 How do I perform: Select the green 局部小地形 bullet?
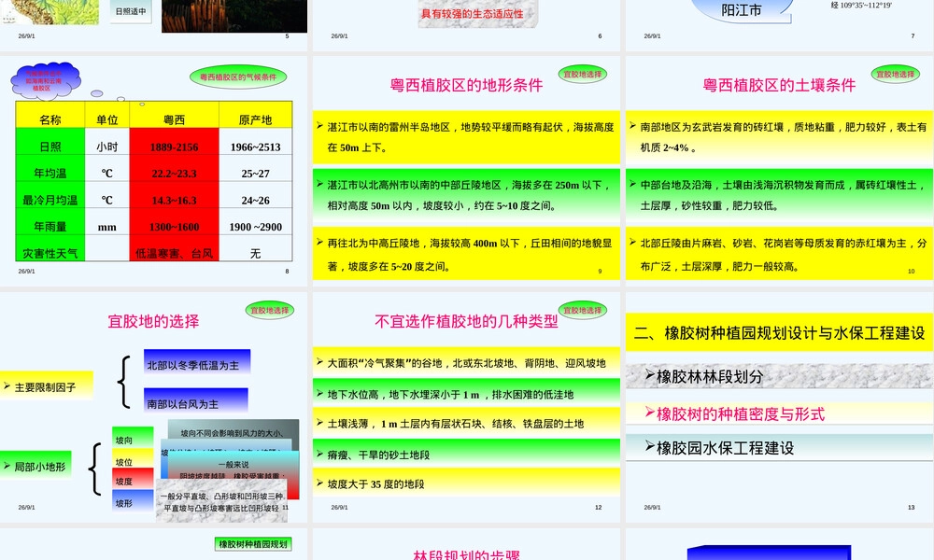click(x=35, y=466)
